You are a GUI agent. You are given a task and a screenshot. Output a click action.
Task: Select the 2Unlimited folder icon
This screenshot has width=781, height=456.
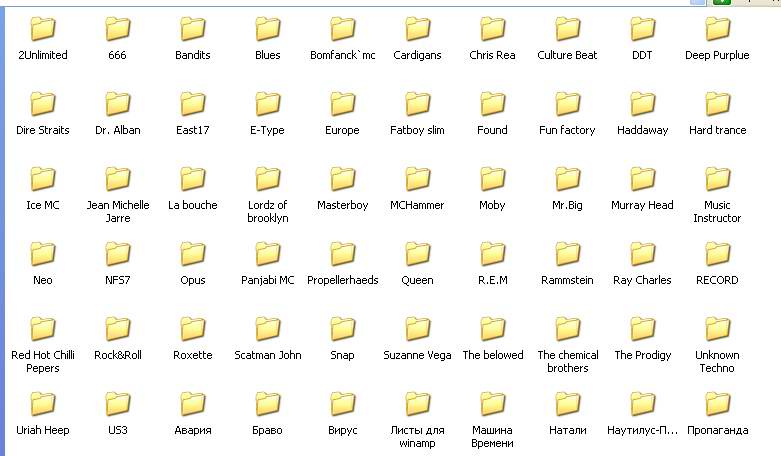43,28
